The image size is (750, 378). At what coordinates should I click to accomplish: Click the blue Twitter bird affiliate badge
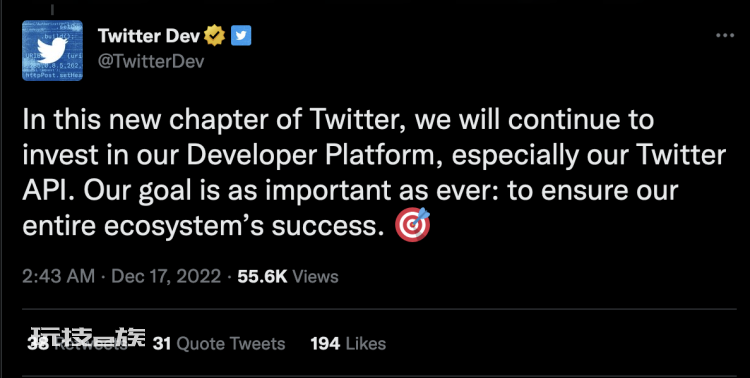[241, 36]
